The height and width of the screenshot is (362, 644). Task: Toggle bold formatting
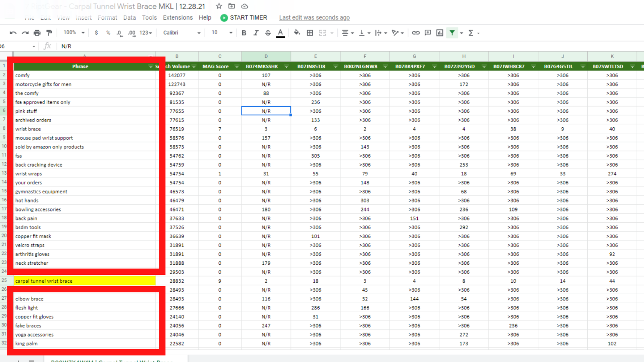click(x=244, y=33)
